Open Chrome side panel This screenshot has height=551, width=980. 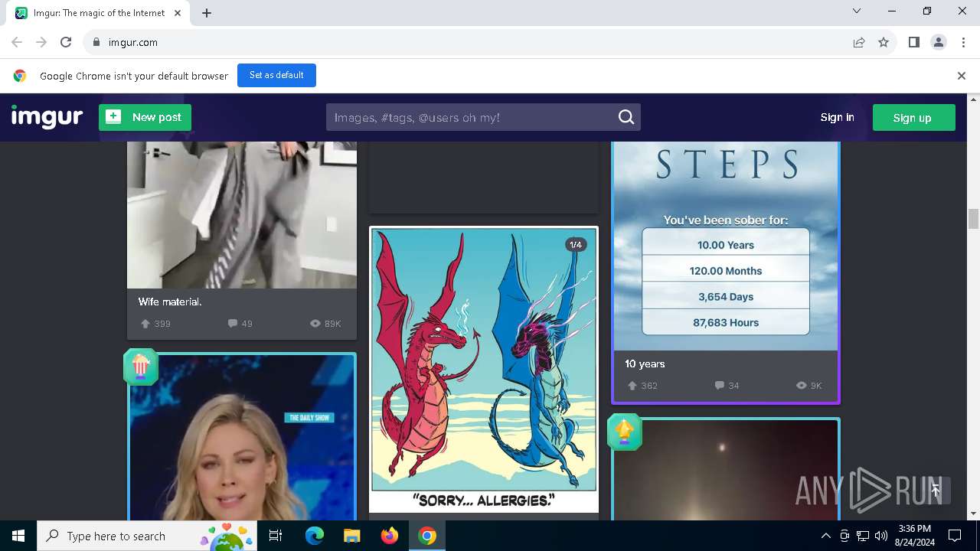click(913, 42)
